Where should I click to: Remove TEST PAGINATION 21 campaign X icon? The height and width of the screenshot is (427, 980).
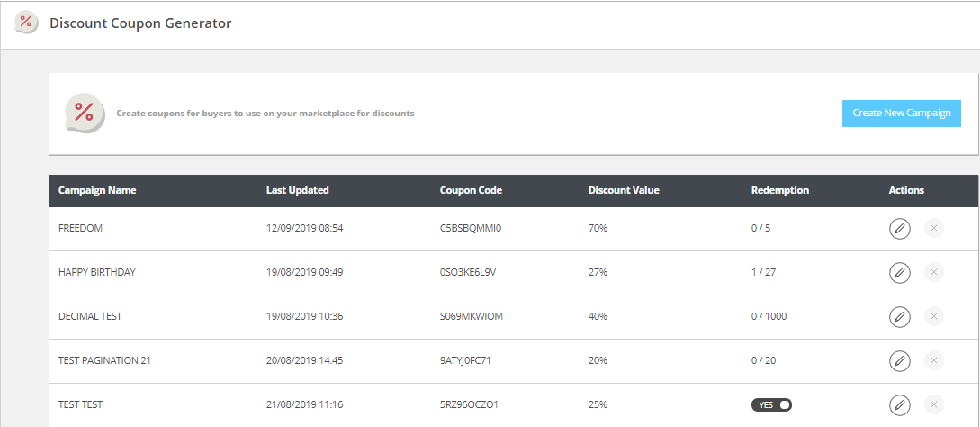tap(934, 360)
